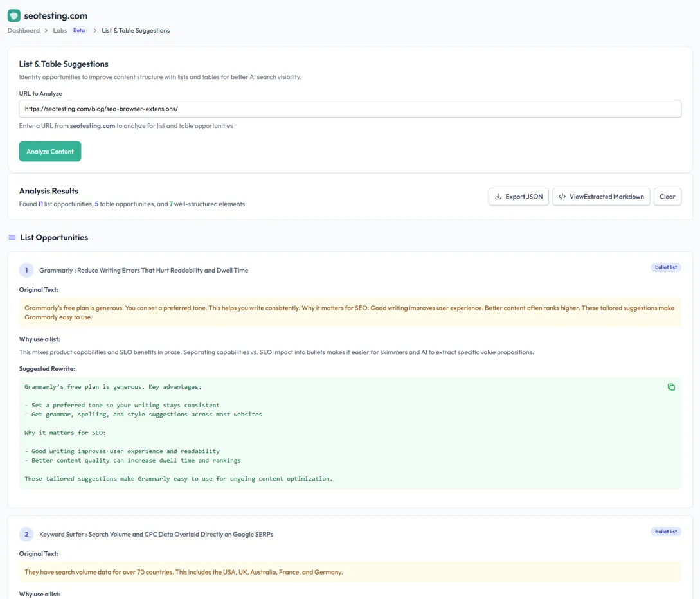Click the 'List Opportunities' heading

click(54, 237)
